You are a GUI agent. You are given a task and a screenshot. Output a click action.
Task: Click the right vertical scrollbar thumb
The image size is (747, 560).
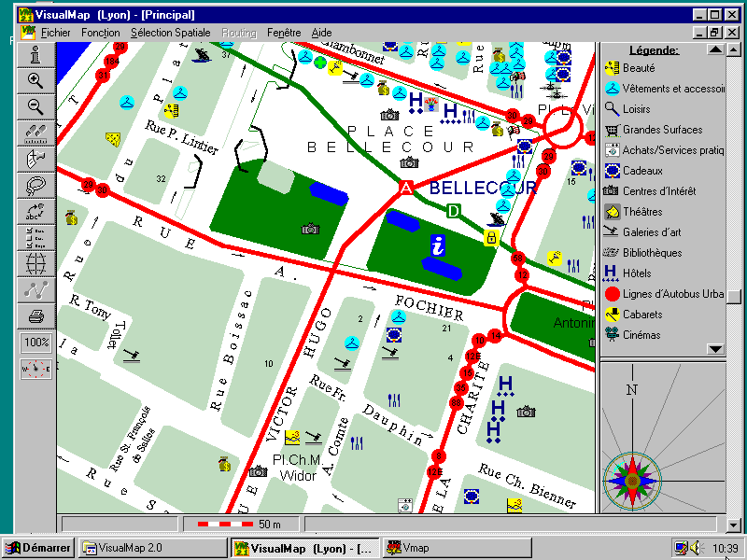tap(734, 297)
